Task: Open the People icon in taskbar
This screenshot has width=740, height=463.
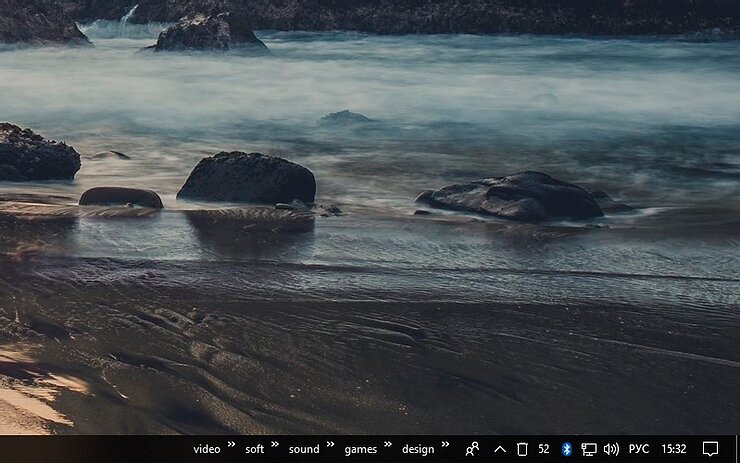Action: coord(472,449)
